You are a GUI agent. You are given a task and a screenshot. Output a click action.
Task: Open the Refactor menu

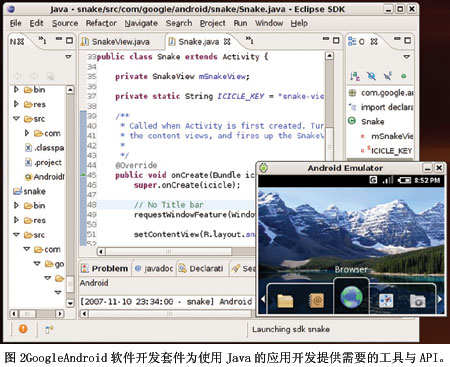(101, 23)
